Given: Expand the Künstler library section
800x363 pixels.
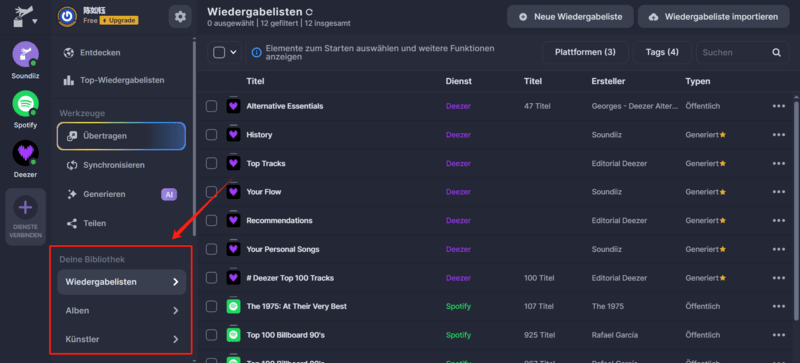Looking at the screenshot, I should (x=121, y=339).
